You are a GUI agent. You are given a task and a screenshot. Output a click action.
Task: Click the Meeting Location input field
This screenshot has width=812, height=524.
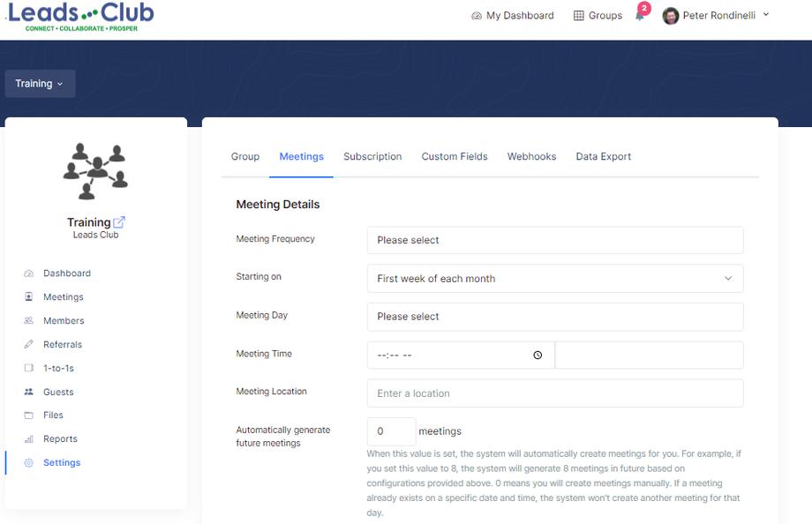(x=555, y=393)
